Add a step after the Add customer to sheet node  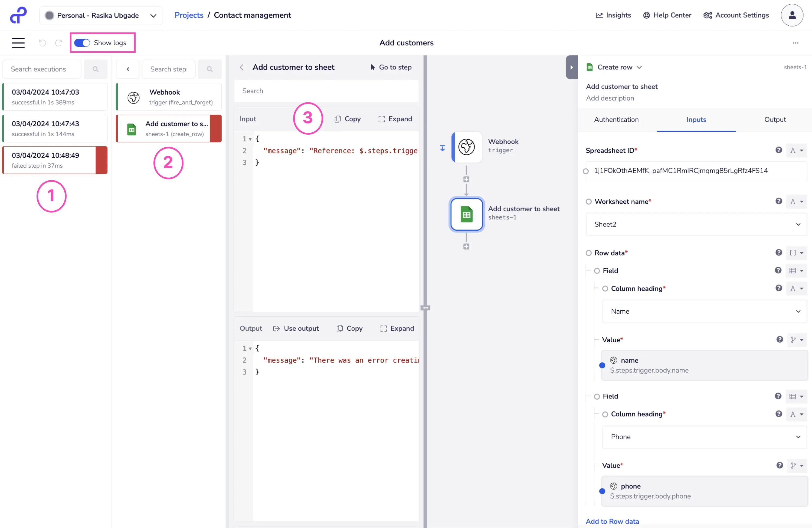[x=466, y=247]
